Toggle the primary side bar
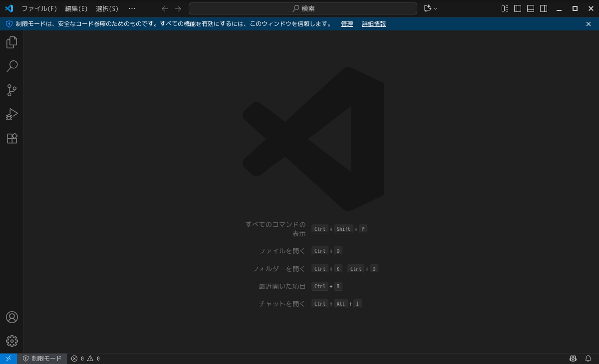Image resolution: width=599 pixels, height=364 pixels. pyautogui.click(x=518, y=8)
